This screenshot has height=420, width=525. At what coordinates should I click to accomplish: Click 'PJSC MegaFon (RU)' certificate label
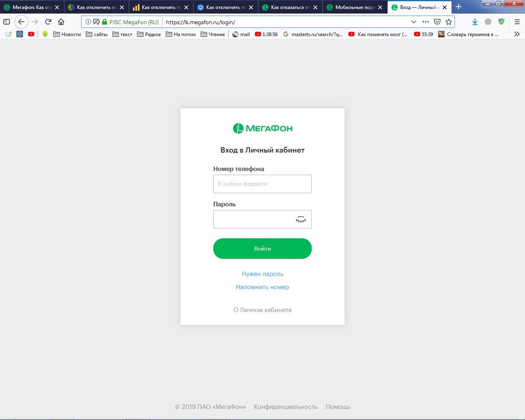click(134, 22)
